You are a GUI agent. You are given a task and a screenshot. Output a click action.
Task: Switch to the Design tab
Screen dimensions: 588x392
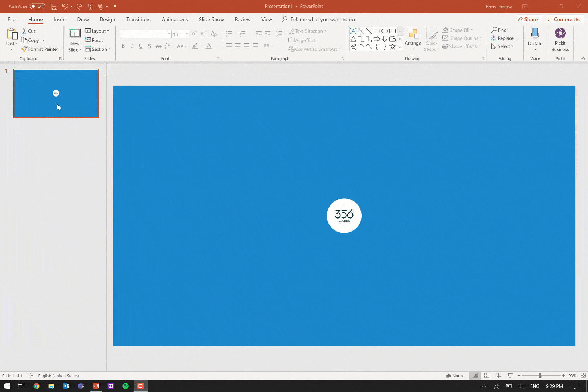(x=107, y=19)
